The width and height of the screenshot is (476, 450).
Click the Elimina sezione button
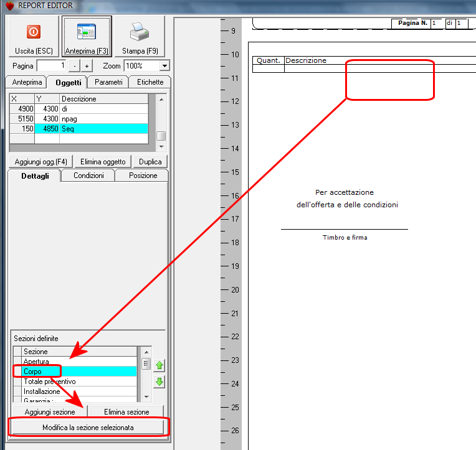coord(126,412)
